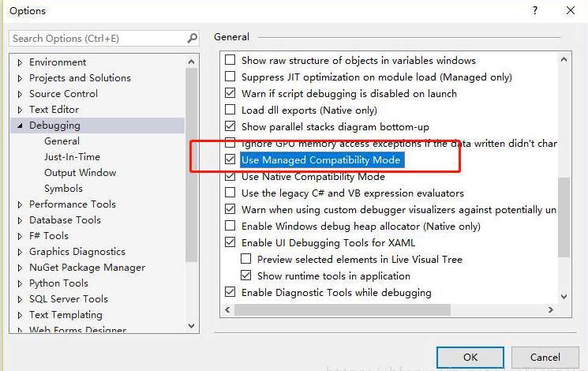
Task: Expand the Source Control node
Action: [20, 94]
